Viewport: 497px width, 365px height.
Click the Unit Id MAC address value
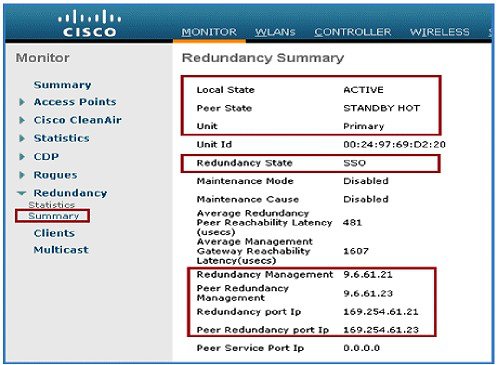[394, 144]
